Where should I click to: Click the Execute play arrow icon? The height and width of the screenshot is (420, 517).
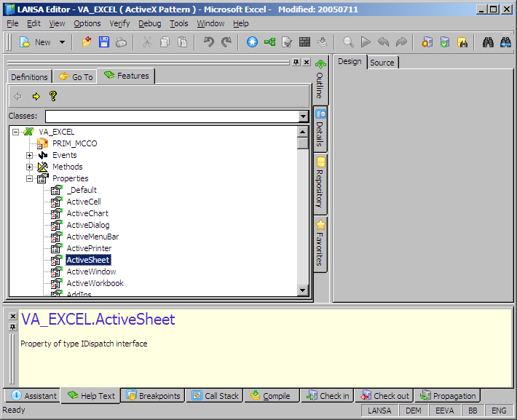(366, 42)
